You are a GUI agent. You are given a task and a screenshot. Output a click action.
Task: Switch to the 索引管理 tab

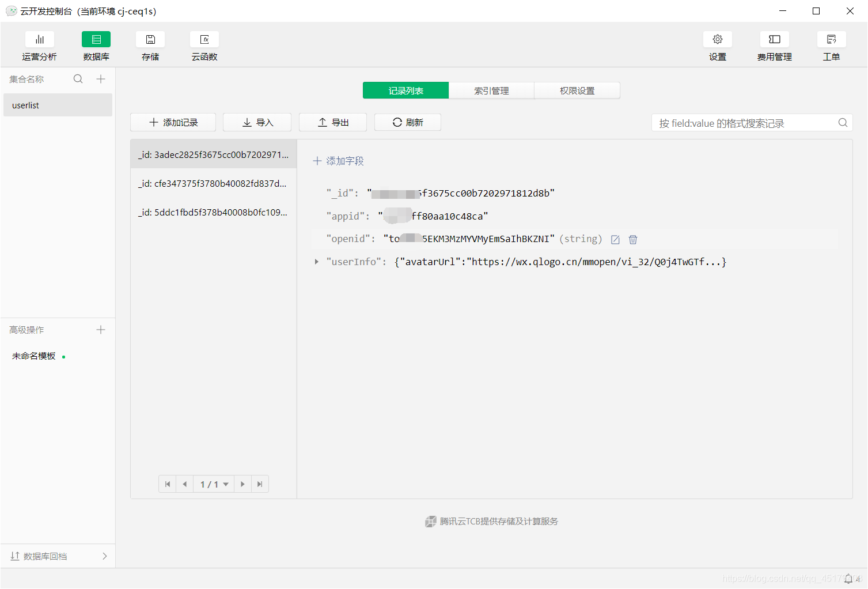click(x=491, y=90)
